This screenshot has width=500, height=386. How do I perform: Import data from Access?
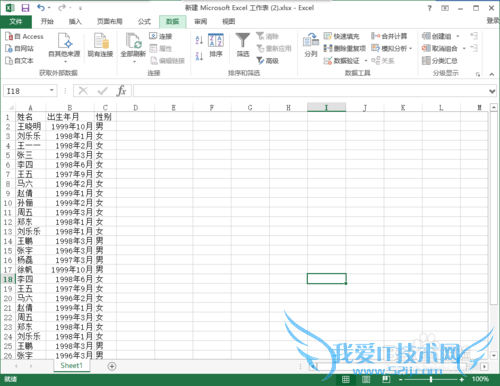pyautogui.click(x=24, y=36)
